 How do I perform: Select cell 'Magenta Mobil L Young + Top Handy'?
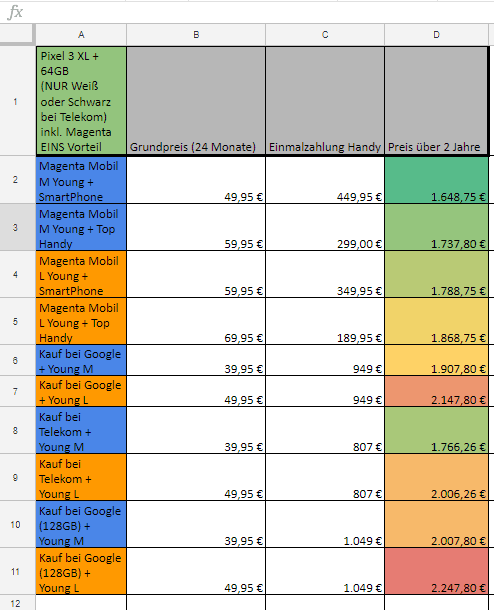pyautogui.click(x=81, y=321)
